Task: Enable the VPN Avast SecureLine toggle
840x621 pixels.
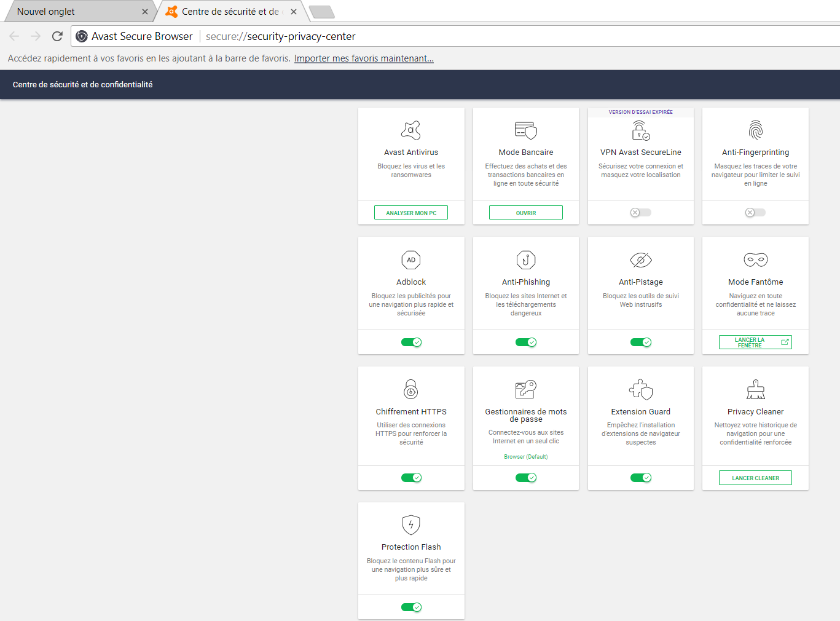Action: pos(640,213)
